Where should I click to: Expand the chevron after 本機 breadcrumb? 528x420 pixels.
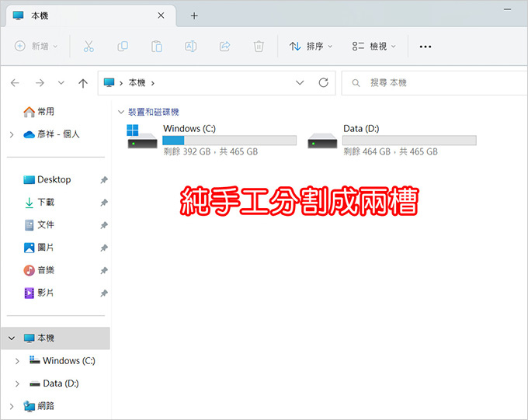click(153, 83)
